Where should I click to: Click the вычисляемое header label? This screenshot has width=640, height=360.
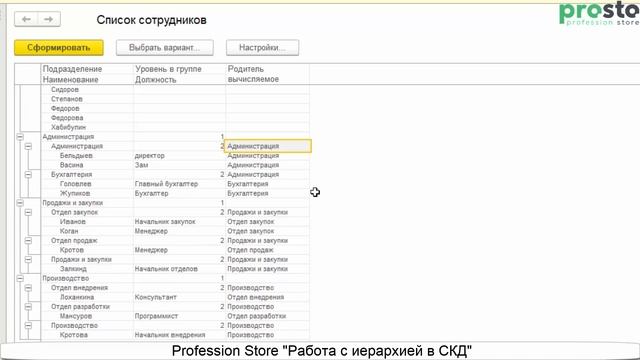tap(253, 80)
